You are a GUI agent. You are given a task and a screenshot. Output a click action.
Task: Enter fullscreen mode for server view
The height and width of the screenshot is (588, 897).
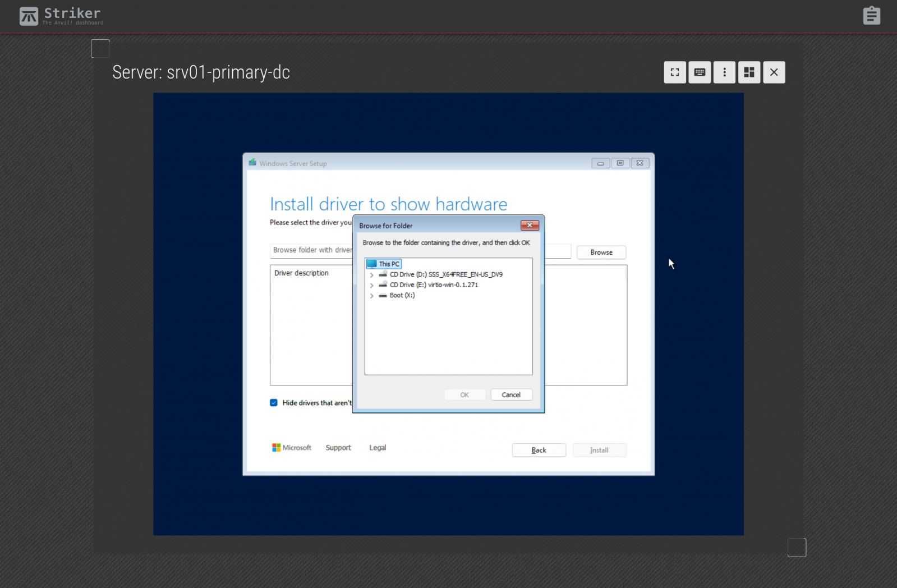pyautogui.click(x=675, y=72)
